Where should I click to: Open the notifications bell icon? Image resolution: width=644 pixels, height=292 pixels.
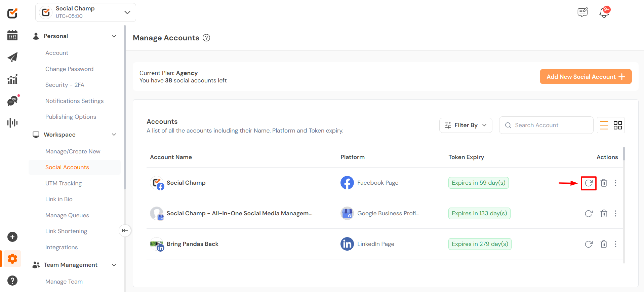click(x=604, y=12)
